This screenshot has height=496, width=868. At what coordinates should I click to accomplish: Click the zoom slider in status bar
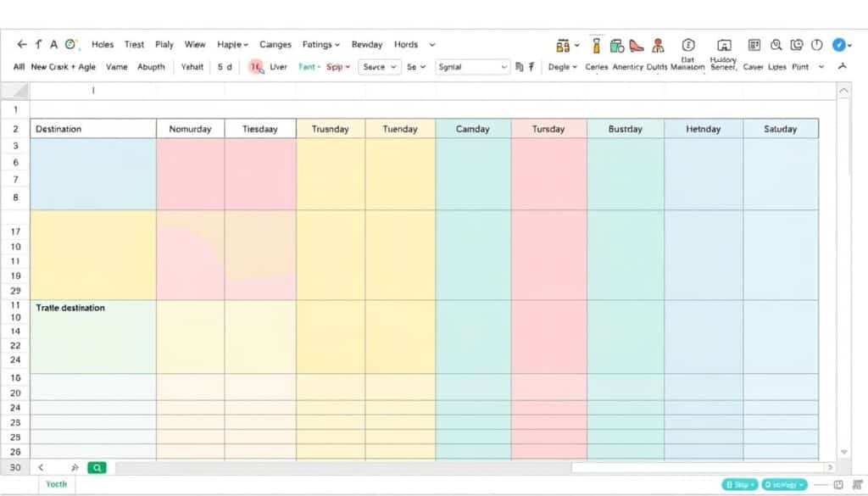(x=821, y=485)
